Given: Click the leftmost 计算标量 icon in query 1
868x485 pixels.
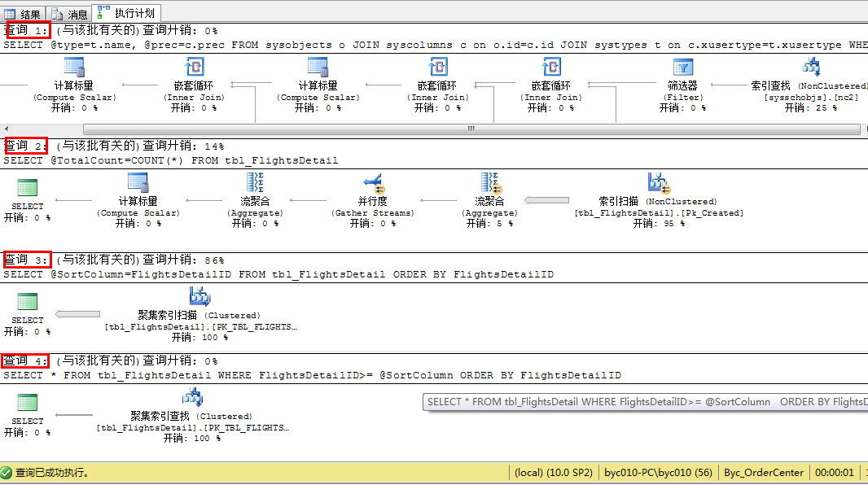Looking at the screenshot, I should point(74,68).
